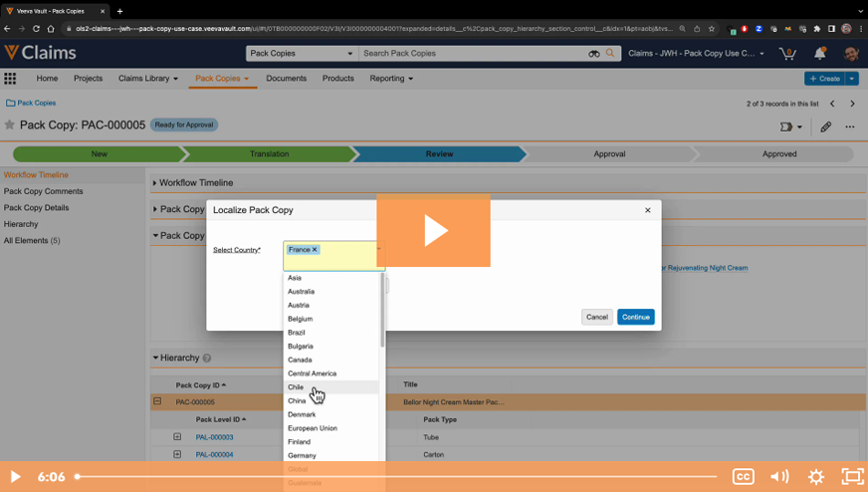868x492 pixels.
Task: Open the shopping cart icon
Action: click(x=787, y=53)
